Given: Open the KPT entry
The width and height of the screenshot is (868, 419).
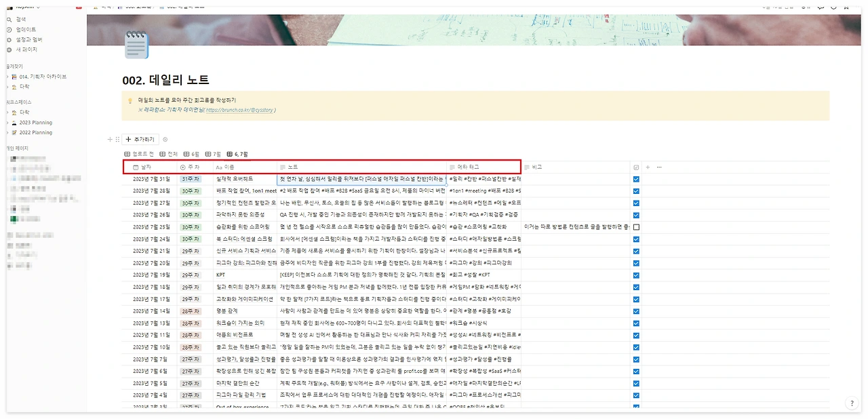Looking at the screenshot, I should (221, 275).
